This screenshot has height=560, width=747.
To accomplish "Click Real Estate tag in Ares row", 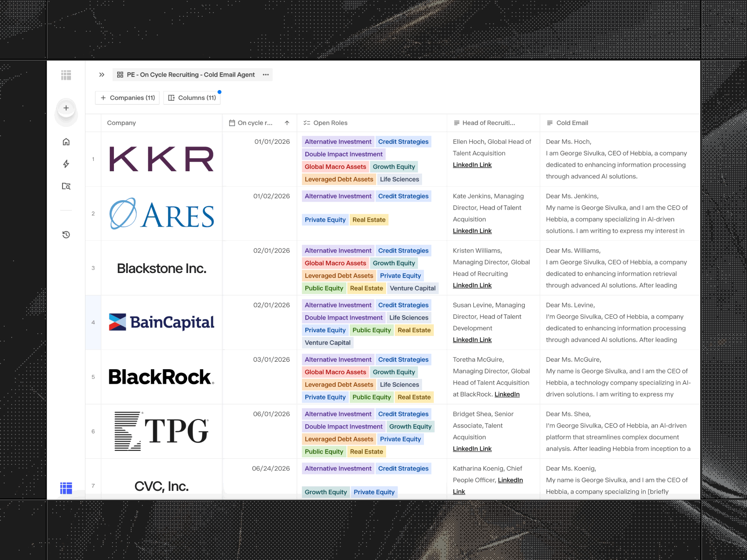I will (x=369, y=220).
